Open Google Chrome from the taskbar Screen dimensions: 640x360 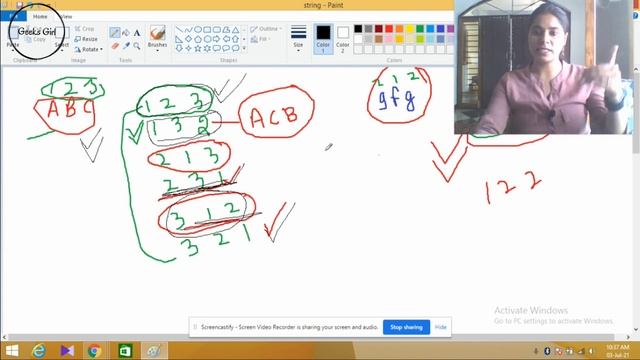pos(94,351)
